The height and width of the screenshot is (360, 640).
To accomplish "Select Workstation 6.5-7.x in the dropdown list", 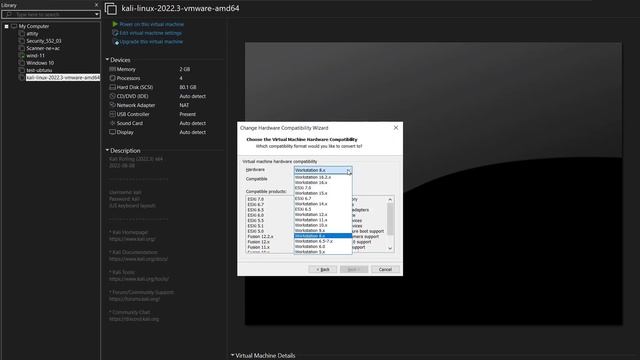I will point(323,241).
